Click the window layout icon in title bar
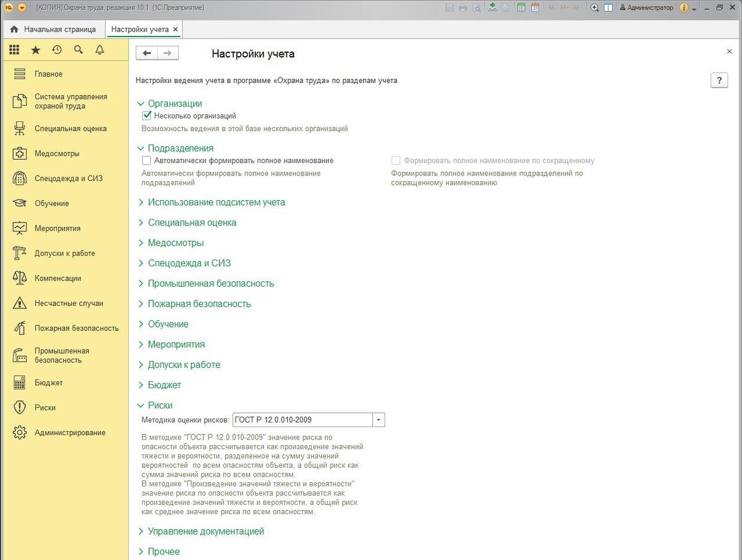The image size is (742, 560). pyautogui.click(x=608, y=8)
